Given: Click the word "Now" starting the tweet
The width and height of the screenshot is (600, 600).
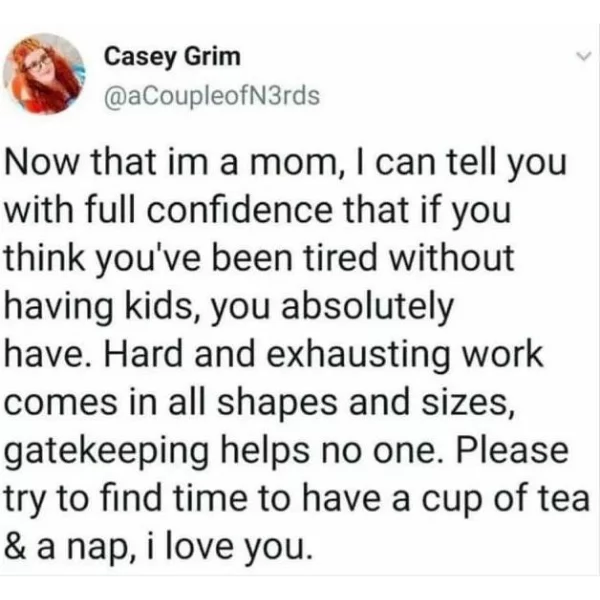Looking at the screenshot, I should coord(42,163).
